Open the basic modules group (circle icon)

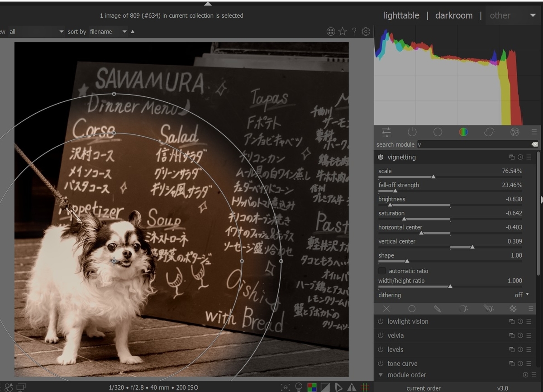(x=438, y=132)
